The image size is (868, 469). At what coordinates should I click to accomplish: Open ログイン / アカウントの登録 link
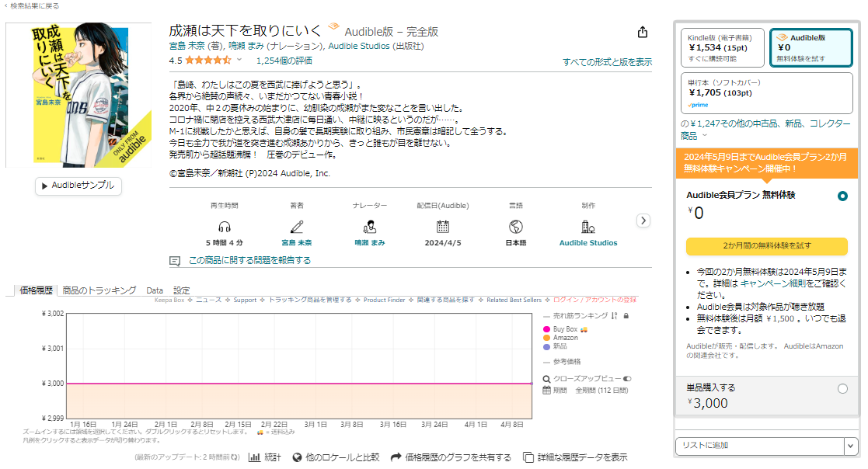point(594,300)
